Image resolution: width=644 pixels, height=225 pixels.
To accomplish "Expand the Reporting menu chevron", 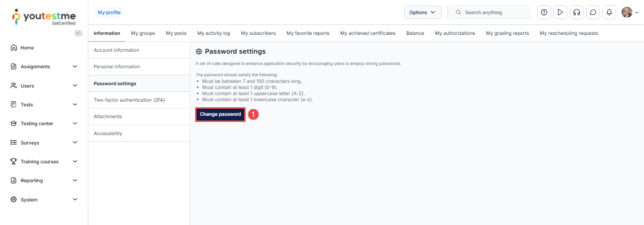I will (x=74, y=180).
